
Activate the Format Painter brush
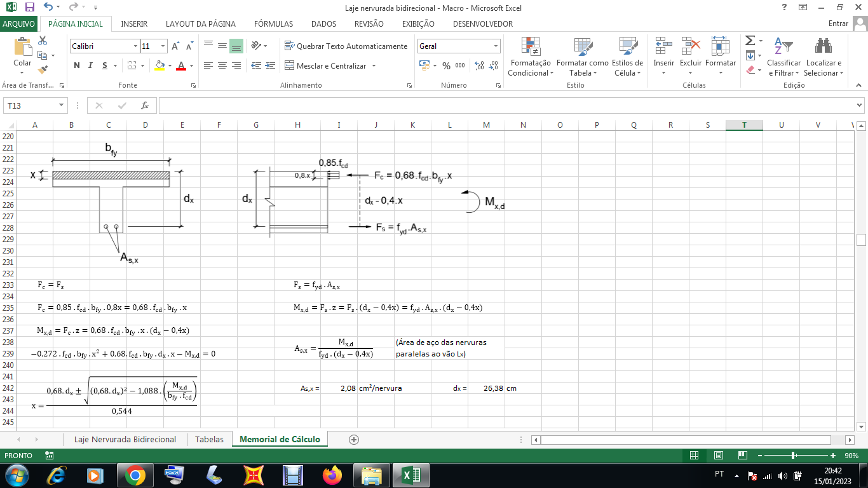[x=43, y=70]
